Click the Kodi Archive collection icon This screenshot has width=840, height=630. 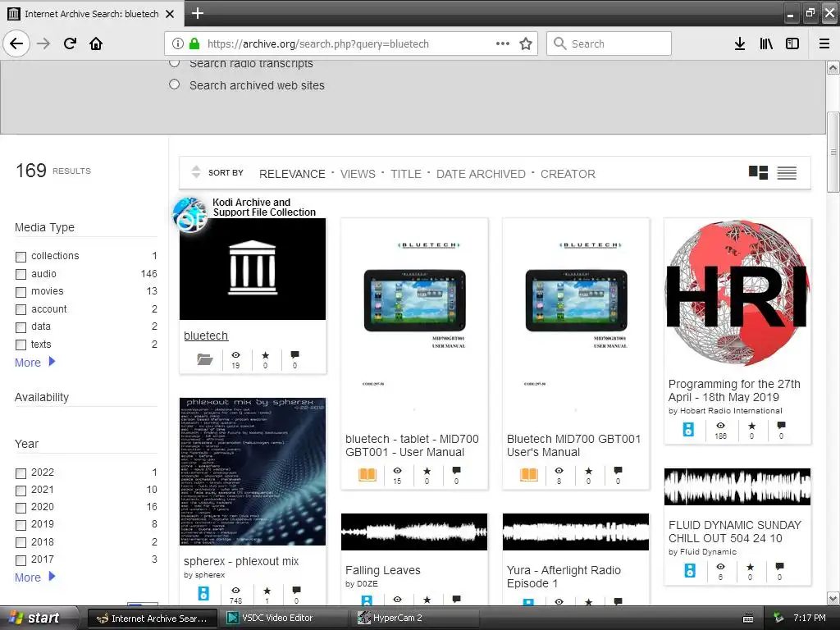189,214
